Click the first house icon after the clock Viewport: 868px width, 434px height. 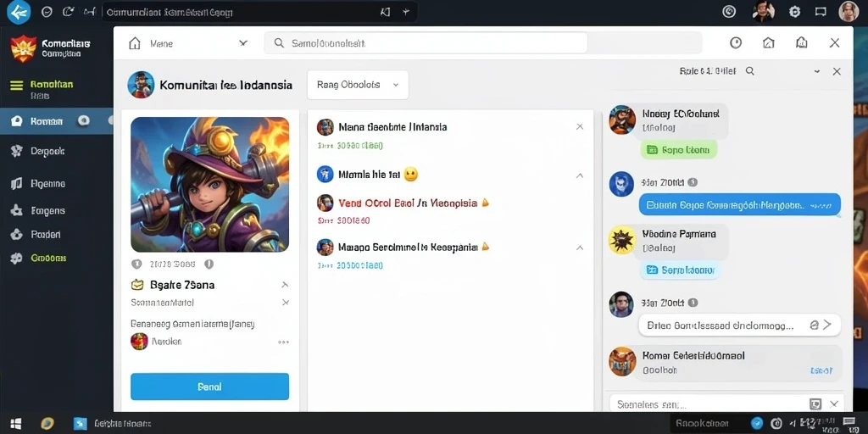click(x=768, y=42)
